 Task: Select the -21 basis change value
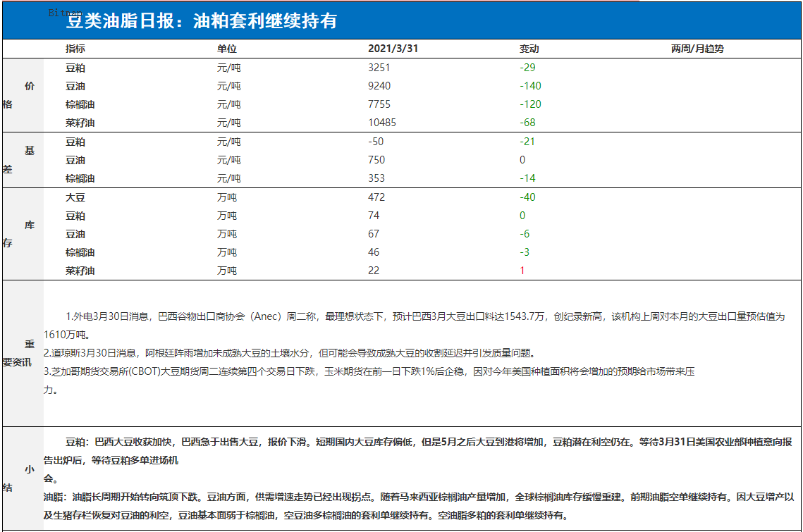pos(527,142)
